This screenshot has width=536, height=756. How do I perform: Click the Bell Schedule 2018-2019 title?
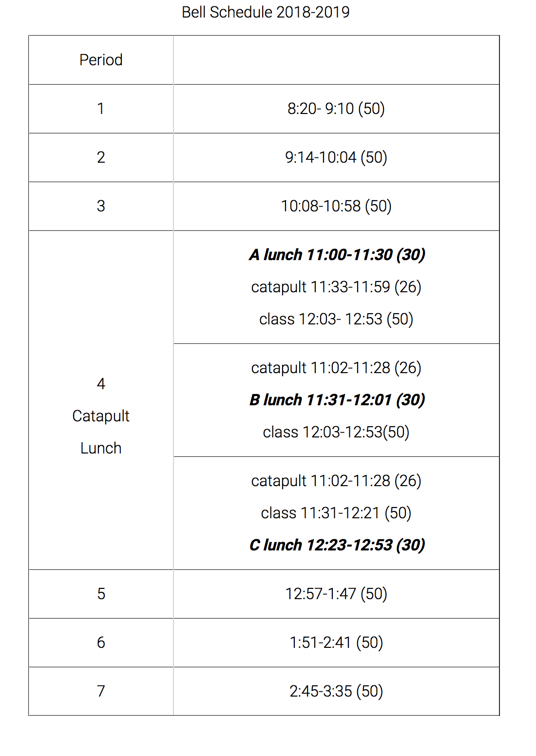tap(266, 12)
